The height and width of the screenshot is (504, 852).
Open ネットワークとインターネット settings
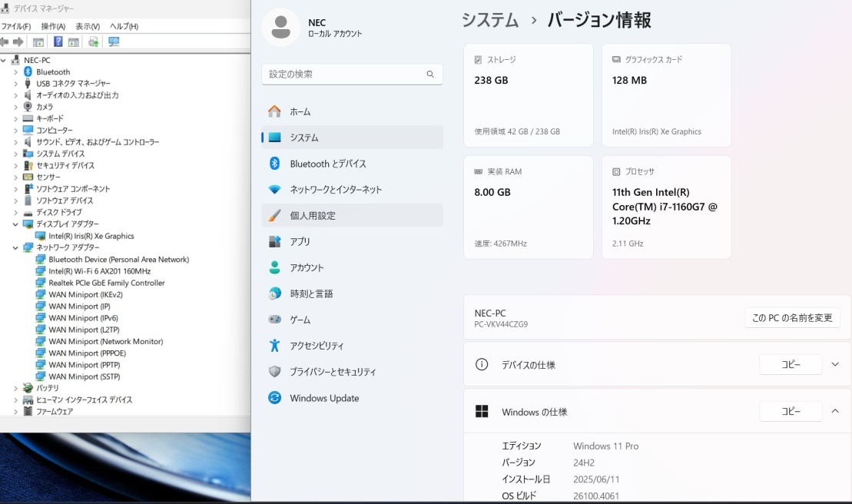[352, 190]
